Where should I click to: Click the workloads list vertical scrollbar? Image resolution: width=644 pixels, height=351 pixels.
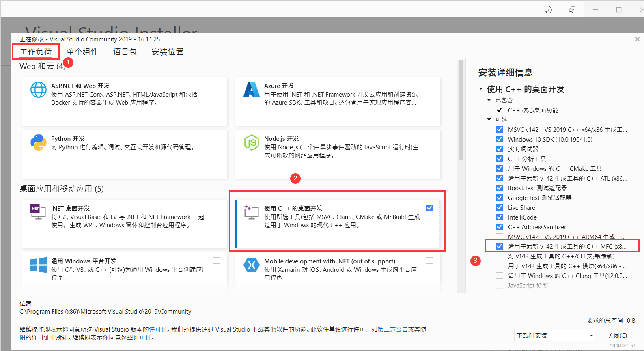461,110
